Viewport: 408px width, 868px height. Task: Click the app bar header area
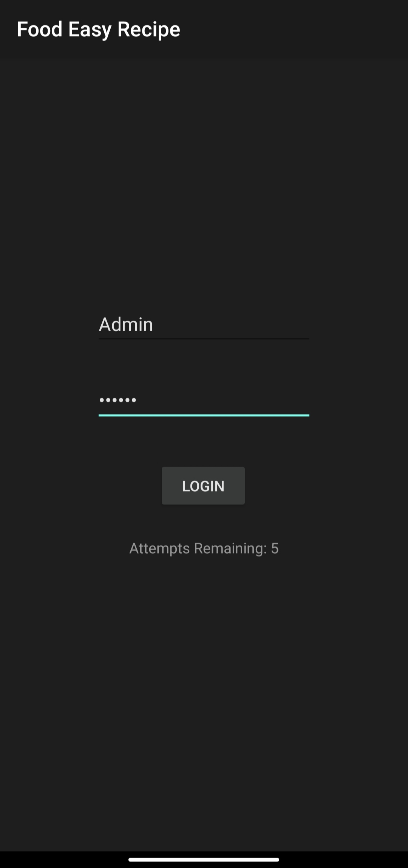(x=204, y=30)
